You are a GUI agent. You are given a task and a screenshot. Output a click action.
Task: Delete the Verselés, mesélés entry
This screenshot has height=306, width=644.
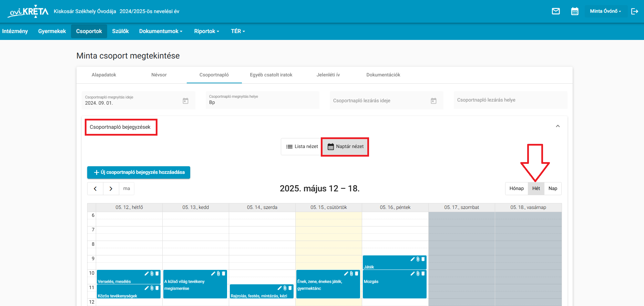click(x=157, y=274)
